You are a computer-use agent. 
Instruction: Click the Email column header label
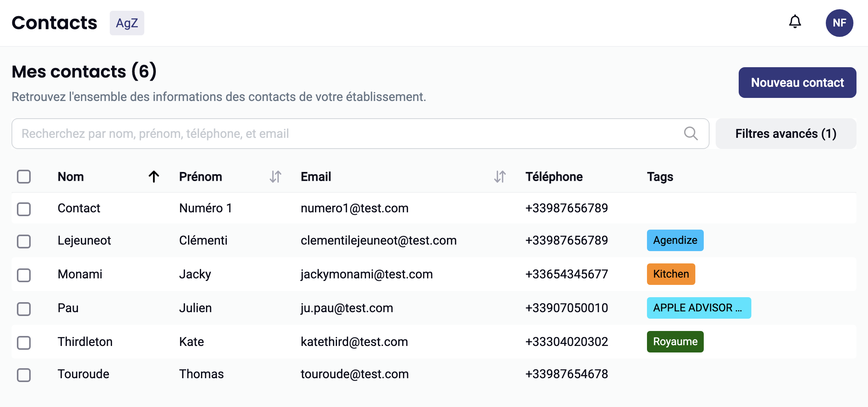(x=316, y=177)
